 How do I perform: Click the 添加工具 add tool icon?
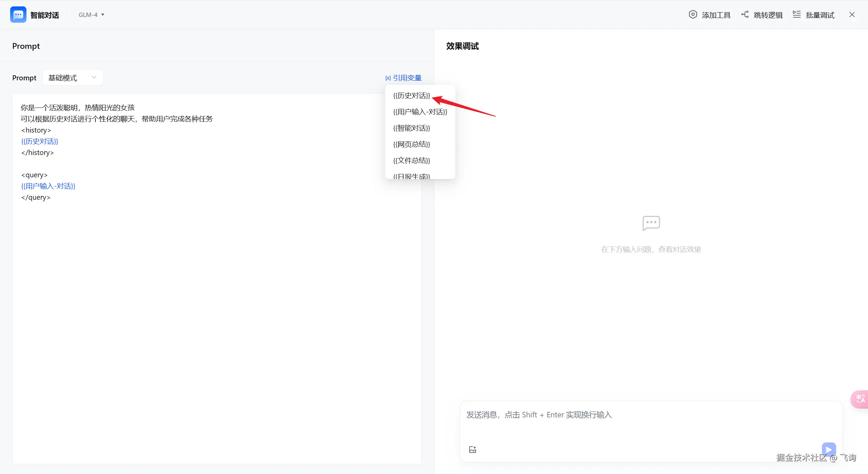tap(693, 15)
